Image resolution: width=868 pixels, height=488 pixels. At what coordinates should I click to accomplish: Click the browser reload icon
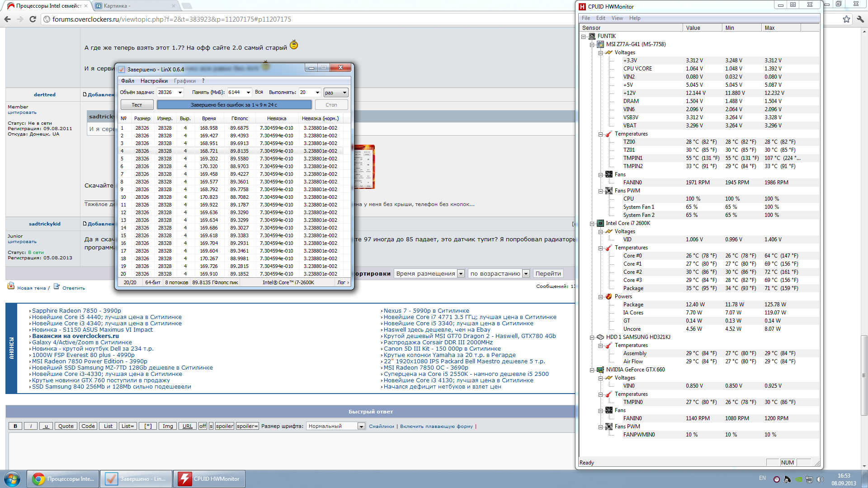(x=33, y=19)
